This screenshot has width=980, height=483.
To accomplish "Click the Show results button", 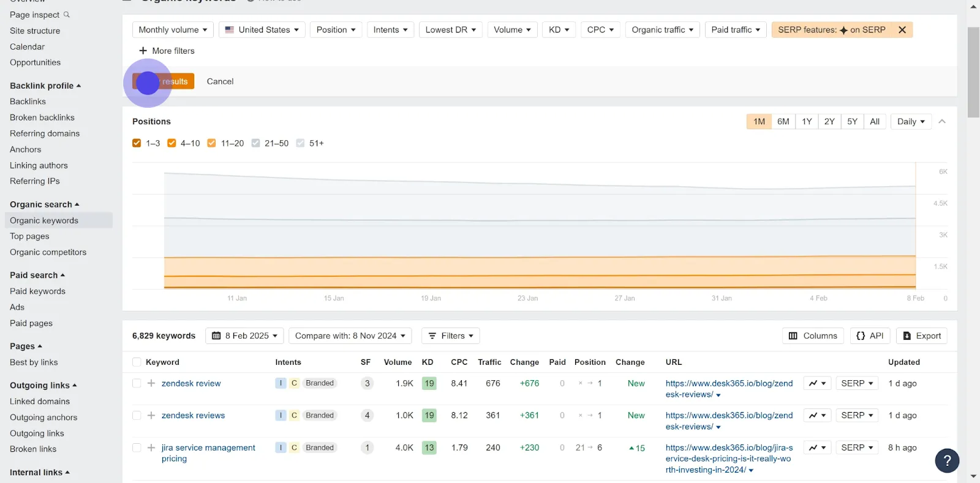I will tap(164, 81).
